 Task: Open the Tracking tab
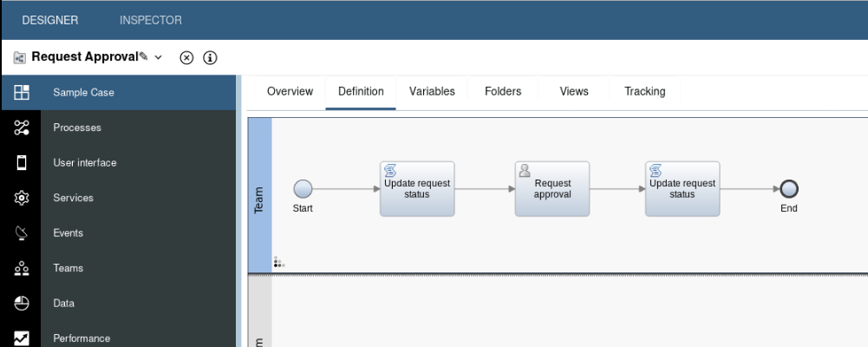click(x=645, y=92)
